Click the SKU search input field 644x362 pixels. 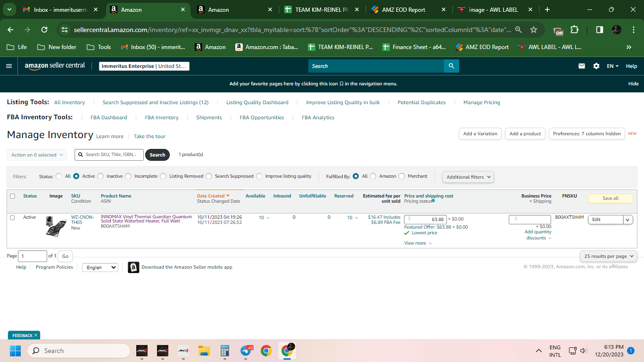coord(109,155)
